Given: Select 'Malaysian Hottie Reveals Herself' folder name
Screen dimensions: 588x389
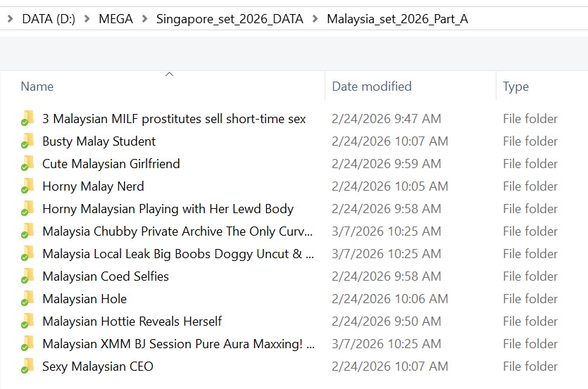Looking at the screenshot, I should (x=132, y=321).
